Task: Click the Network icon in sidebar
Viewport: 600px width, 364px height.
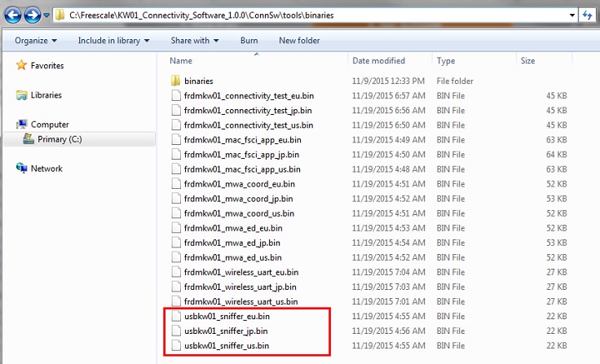Action: pos(22,169)
